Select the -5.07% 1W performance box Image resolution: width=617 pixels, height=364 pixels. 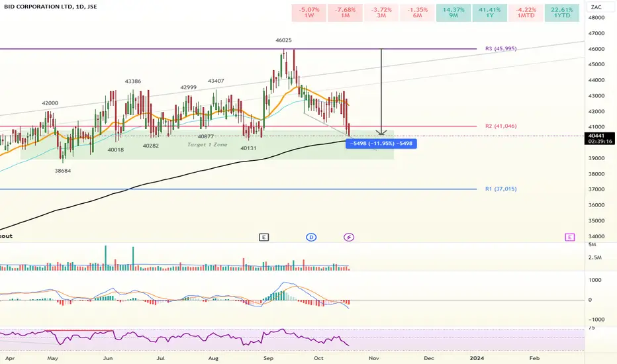309,13
